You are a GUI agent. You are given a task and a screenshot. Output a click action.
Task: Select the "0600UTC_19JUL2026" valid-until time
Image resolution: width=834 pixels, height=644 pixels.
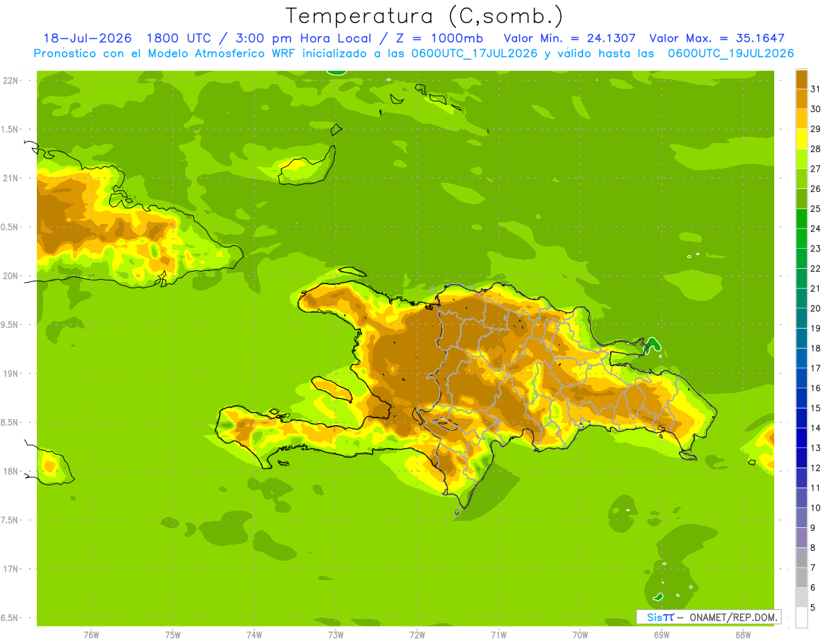(x=730, y=53)
